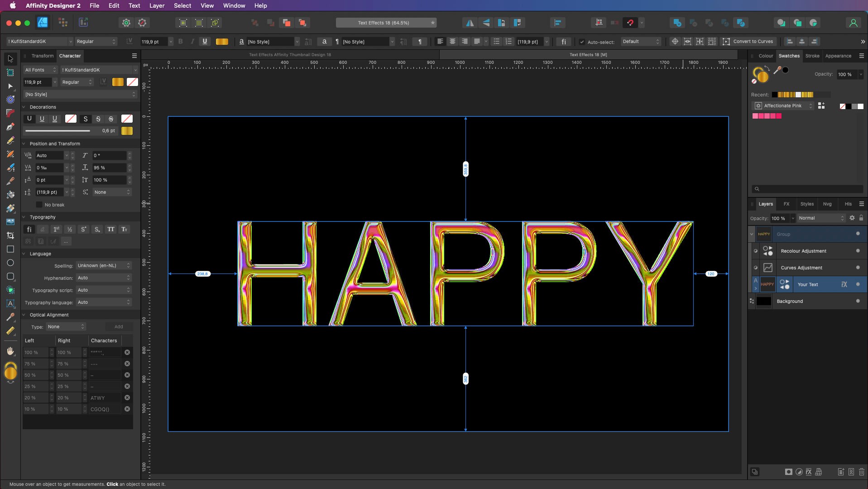The image size is (868, 489).
Task: Open FX settings on Your Text layer
Action: pos(844,284)
